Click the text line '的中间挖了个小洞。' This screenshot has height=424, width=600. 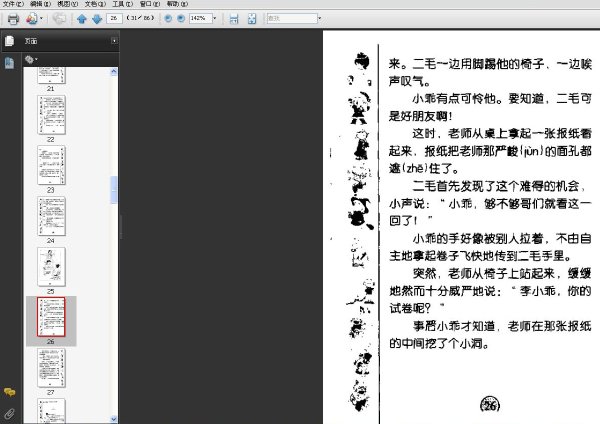coord(439,343)
